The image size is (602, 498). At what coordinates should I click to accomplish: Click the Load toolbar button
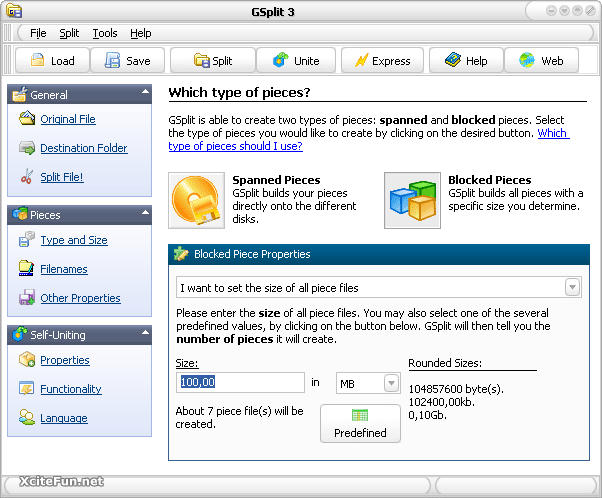(53, 60)
